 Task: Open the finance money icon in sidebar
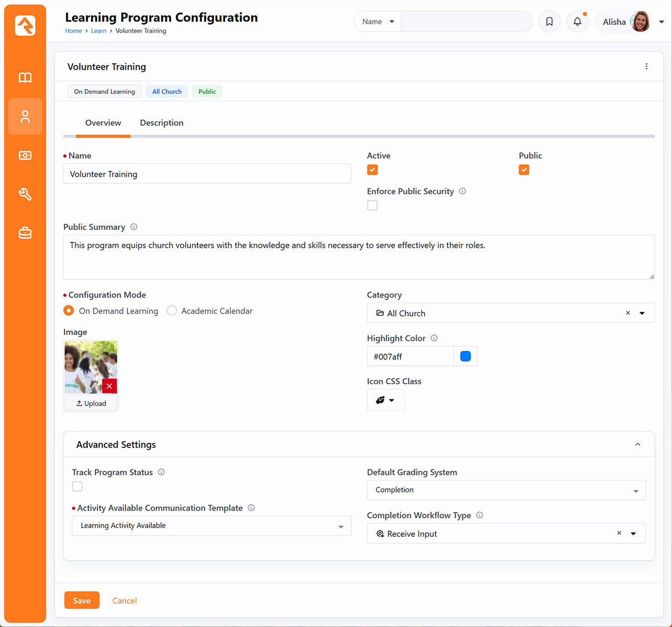tap(25, 155)
